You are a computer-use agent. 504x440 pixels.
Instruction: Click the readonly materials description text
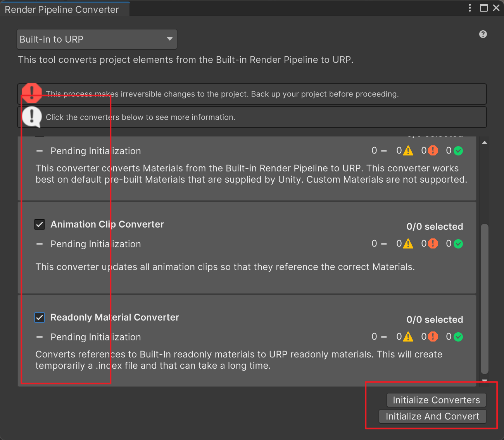239,360
